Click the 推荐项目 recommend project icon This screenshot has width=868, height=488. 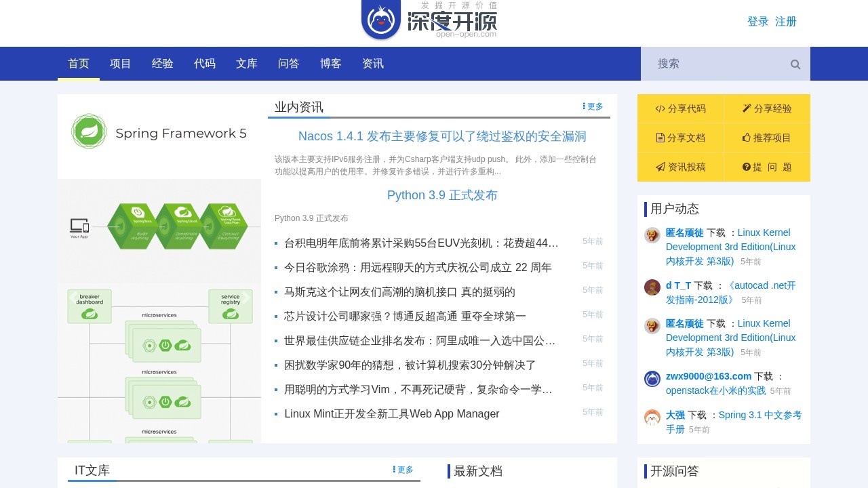(746, 138)
